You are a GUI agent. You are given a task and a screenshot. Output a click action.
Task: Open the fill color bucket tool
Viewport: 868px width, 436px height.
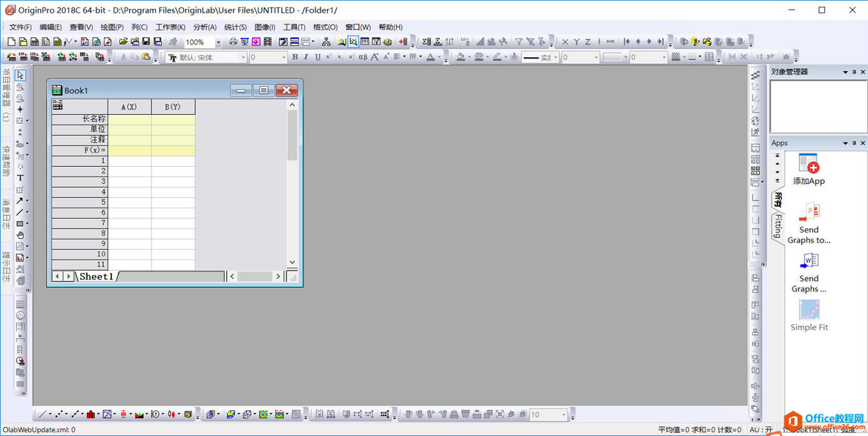point(460,56)
